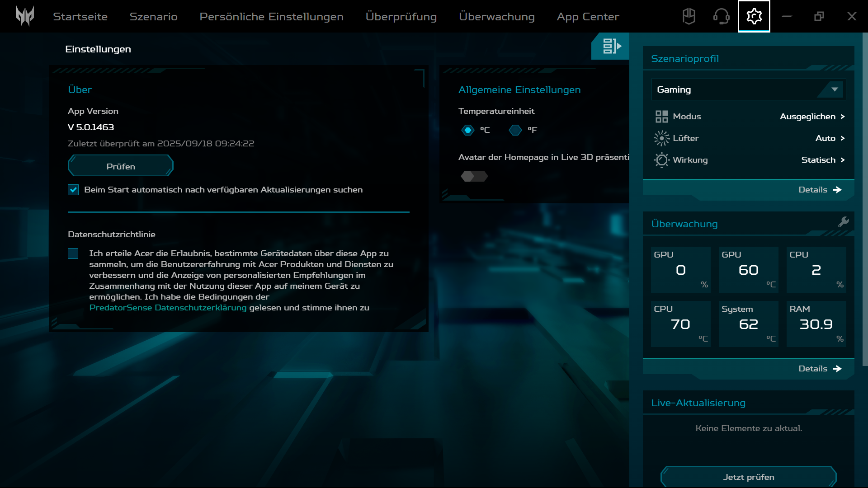The image size is (868, 488).
Task: Open the App Center tab
Action: coord(588,17)
